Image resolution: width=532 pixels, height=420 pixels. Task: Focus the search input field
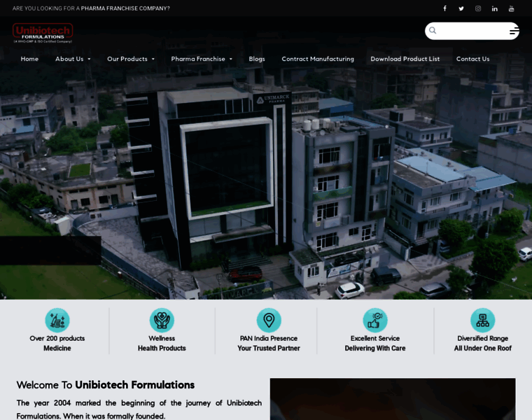coord(472,31)
